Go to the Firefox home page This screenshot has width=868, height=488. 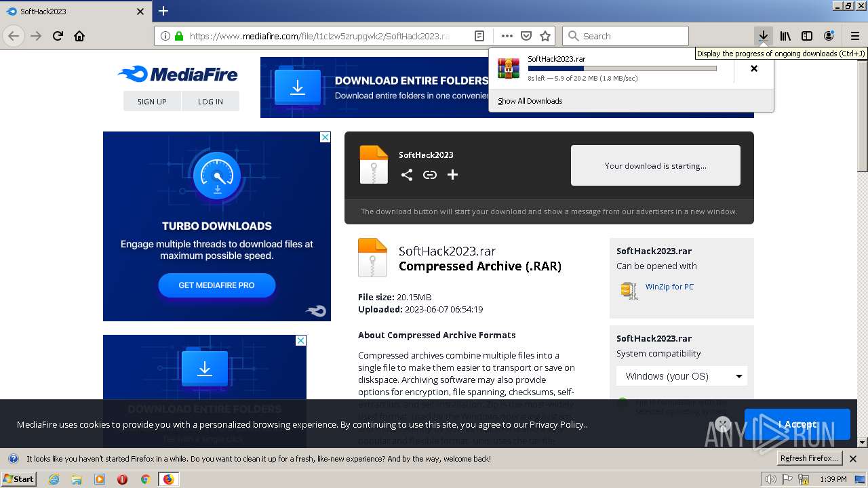(79, 36)
